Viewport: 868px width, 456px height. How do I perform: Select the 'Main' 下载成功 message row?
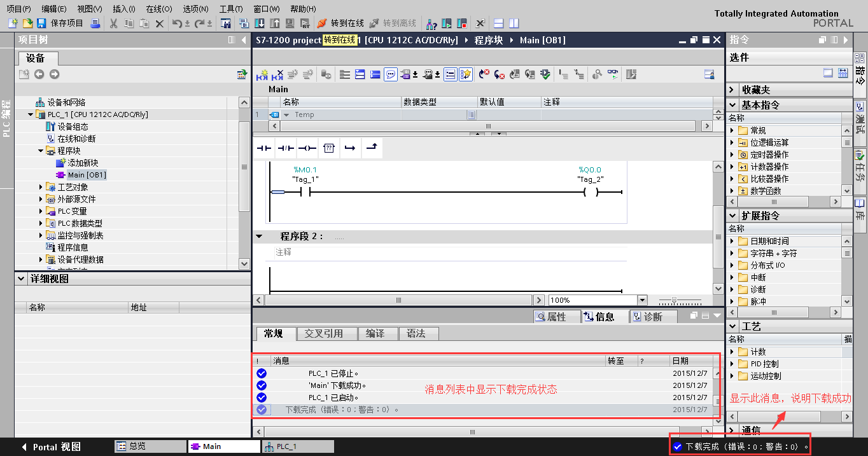[x=483, y=385]
